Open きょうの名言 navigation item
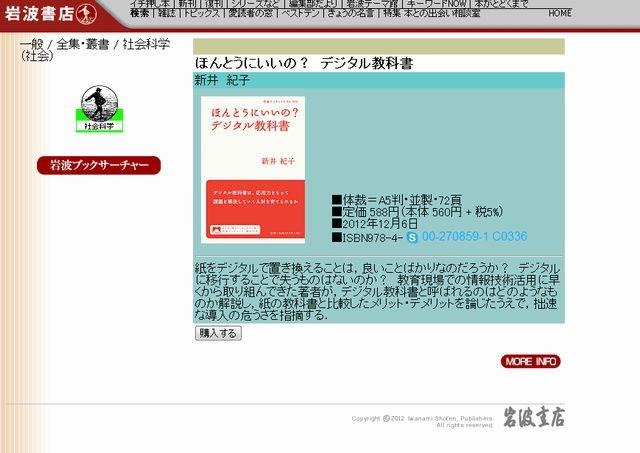This screenshot has width=640, height=453. [x=351, y=13]
